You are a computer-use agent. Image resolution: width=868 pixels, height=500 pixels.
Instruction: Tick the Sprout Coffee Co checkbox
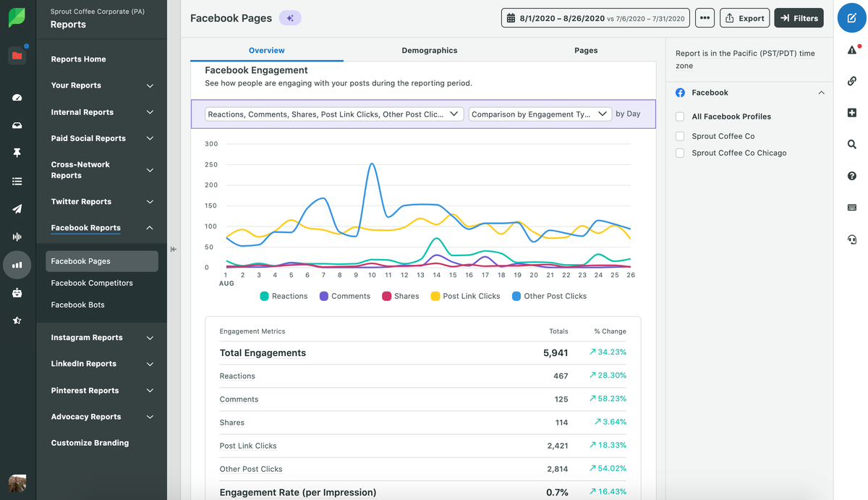pos(680,136)
